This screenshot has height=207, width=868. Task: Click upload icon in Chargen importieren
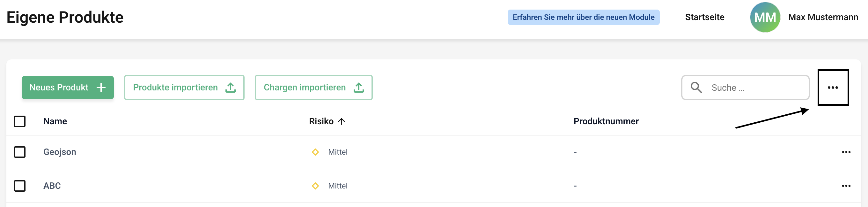358,88
